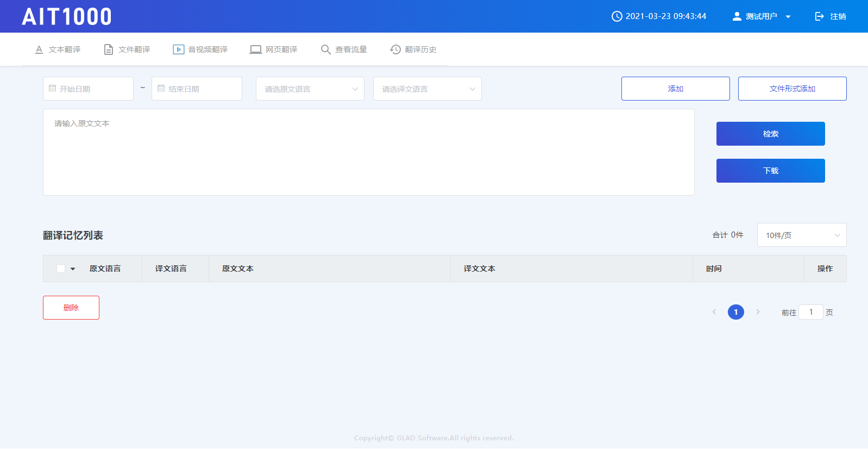This screenshot has height=449, width=868.
Task: Click the start date field (开始日期)
Action: point(88,89)
